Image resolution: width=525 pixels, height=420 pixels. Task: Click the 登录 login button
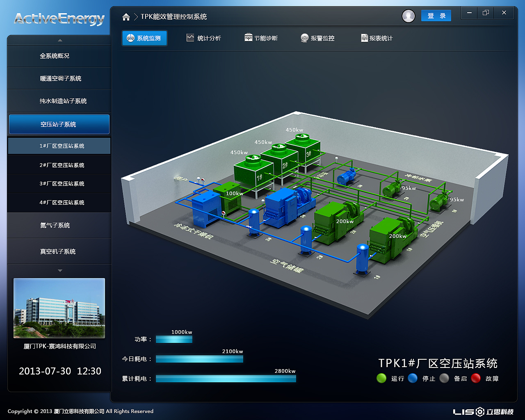(436, 16)
